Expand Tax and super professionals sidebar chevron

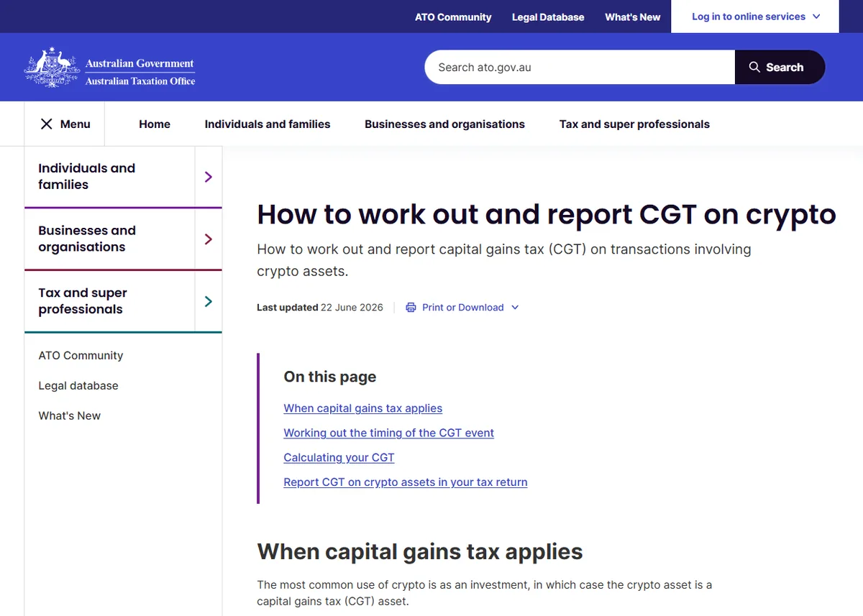pyautogui.click(x=209, y=301)
